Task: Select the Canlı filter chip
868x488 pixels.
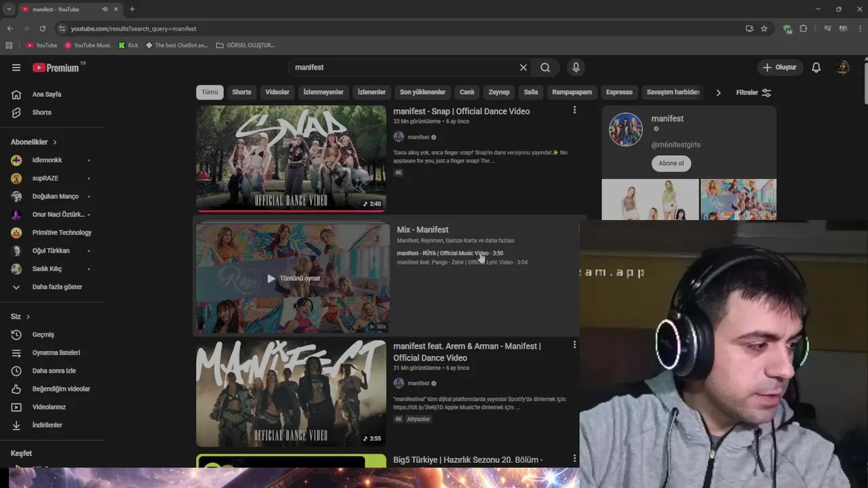Action: [x=467, y=92]
